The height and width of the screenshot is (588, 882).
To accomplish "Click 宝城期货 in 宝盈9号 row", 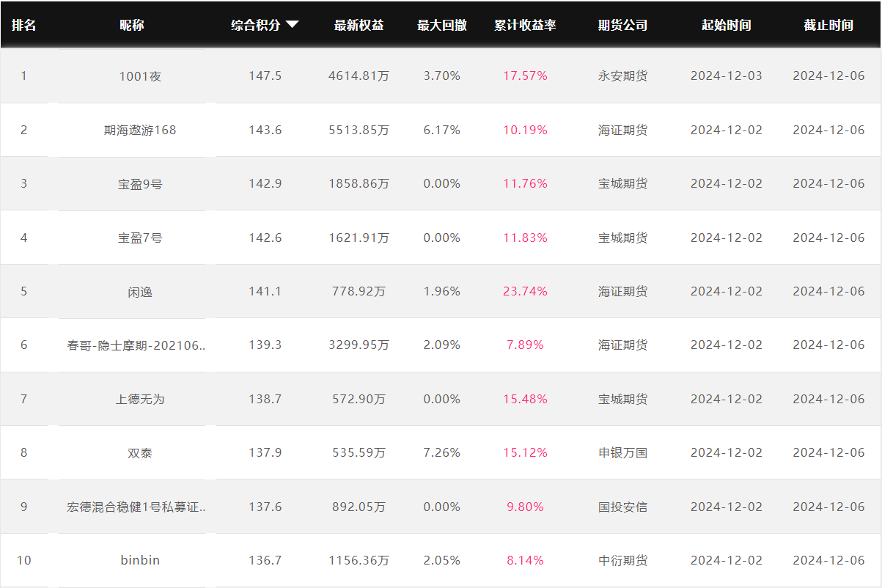I will coord(622,184).
